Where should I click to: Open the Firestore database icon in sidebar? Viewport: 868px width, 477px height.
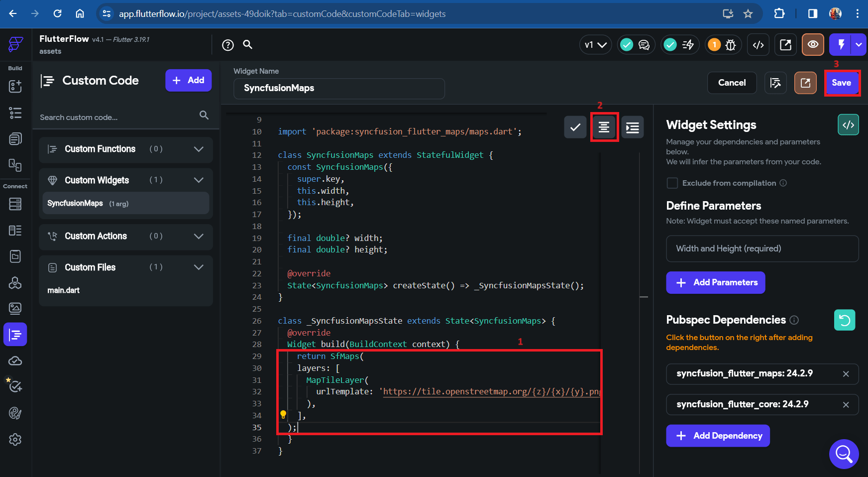[x=15, y=204]
